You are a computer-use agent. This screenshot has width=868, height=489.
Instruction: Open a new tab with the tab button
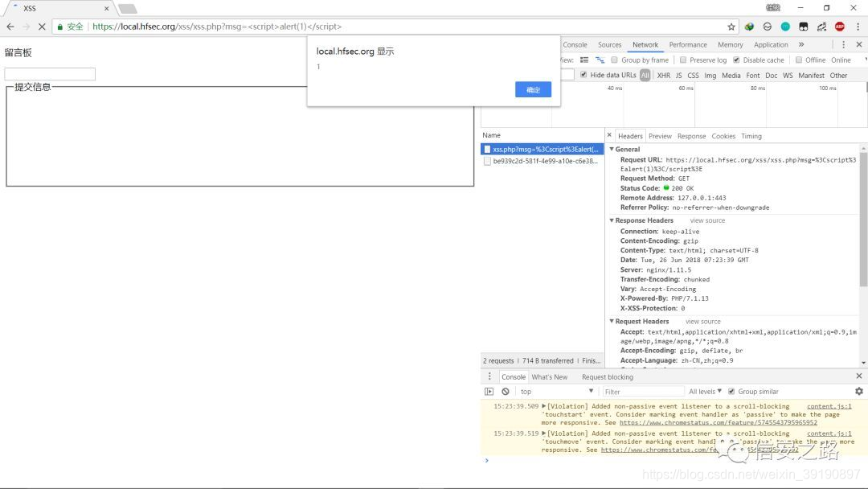(127, 9)
